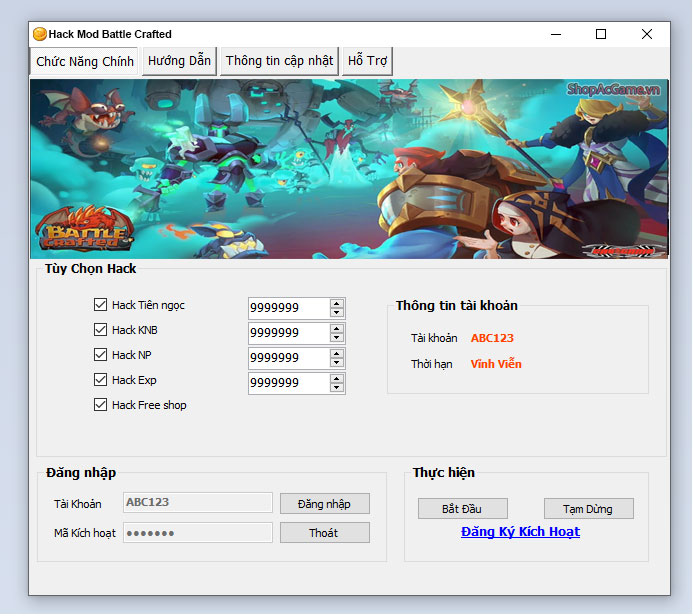The width and height of the screenshot is (693, 616).
Task: Focus the Tài Khoản login field
Action: (198, 502)
